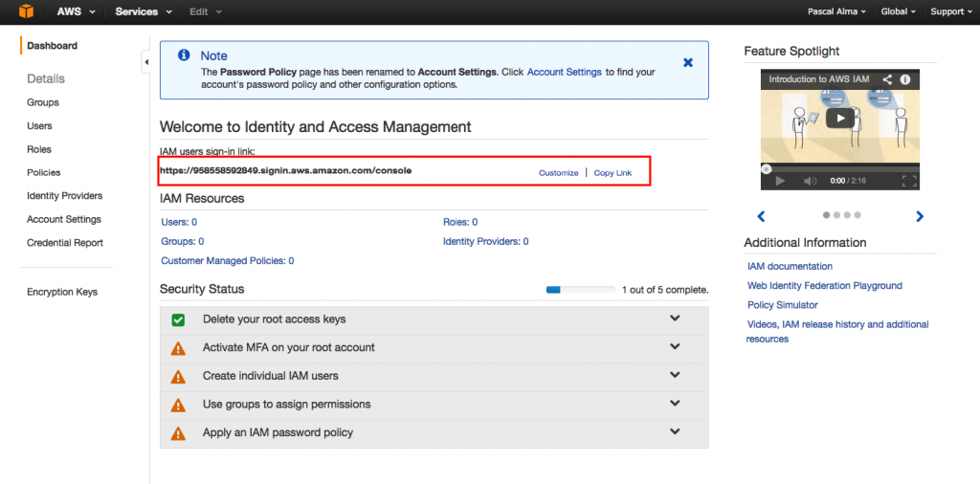Play the Introduction to AWS IAM video
Image resolution: width=980 pixels, height=484 pixels.
[840, 118]
